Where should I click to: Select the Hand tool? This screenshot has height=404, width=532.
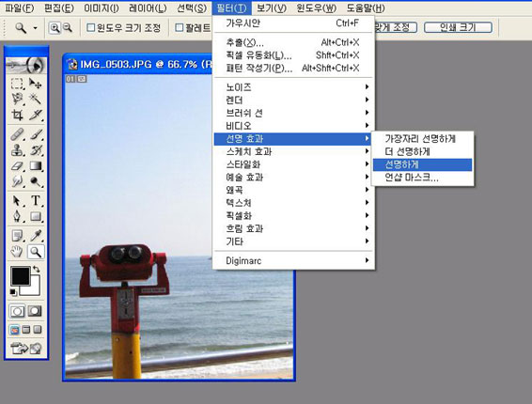tap(17, 252)
